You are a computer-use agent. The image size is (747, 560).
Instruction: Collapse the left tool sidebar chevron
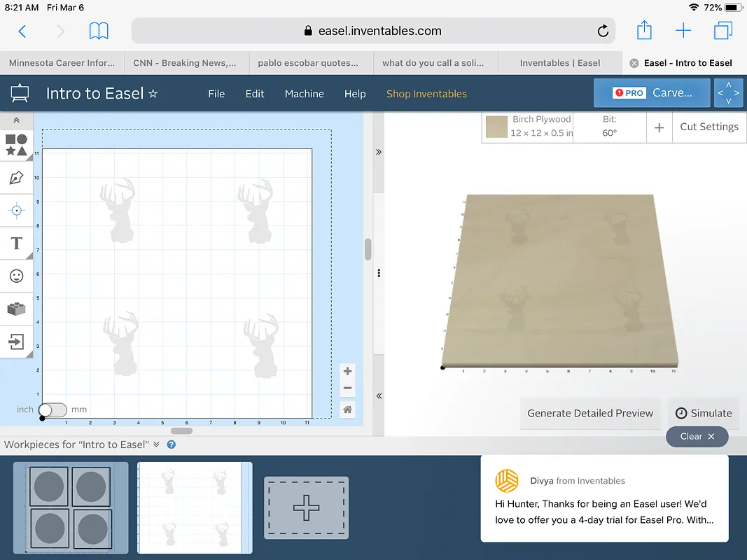(x=16, y=121)
